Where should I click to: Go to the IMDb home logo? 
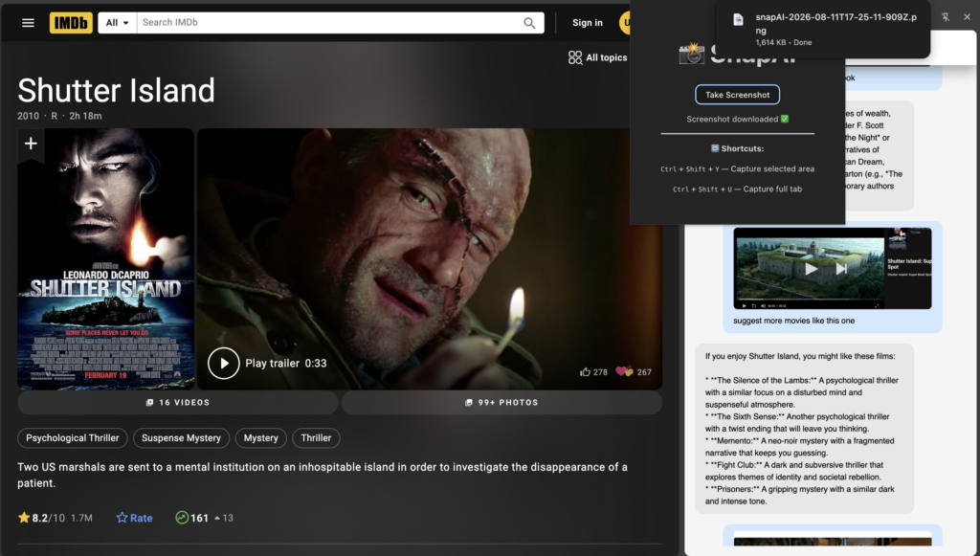[71, 23]
